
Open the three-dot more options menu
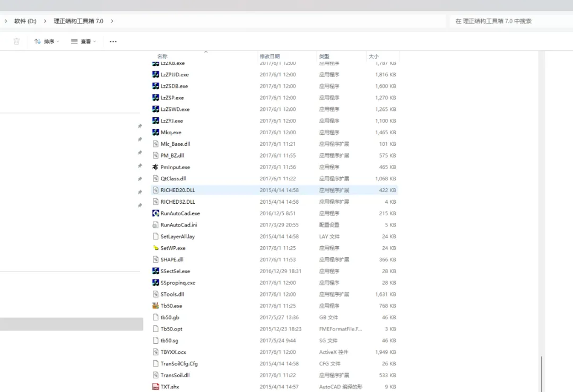pos(114,42)
